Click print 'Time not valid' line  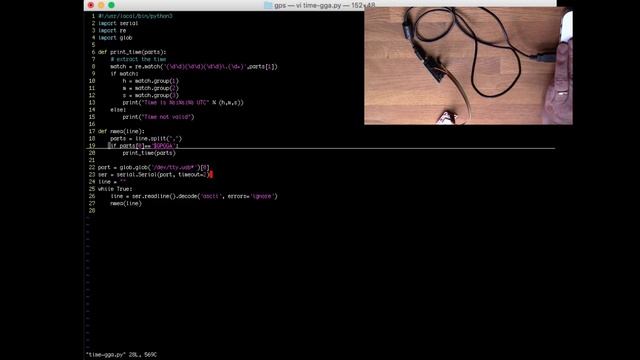coord(158,117)
